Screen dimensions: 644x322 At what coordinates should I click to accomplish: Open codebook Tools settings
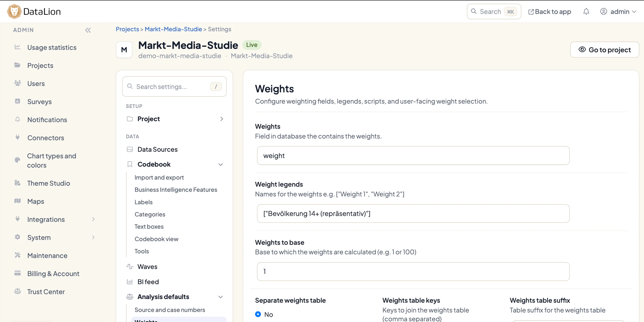tap(141, 251)
